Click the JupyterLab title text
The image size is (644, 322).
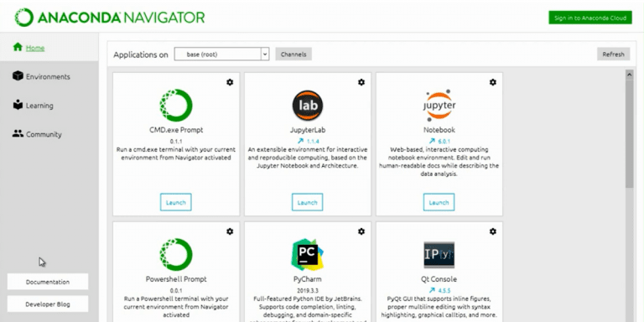pyautogui.click(x=308, y=130)
